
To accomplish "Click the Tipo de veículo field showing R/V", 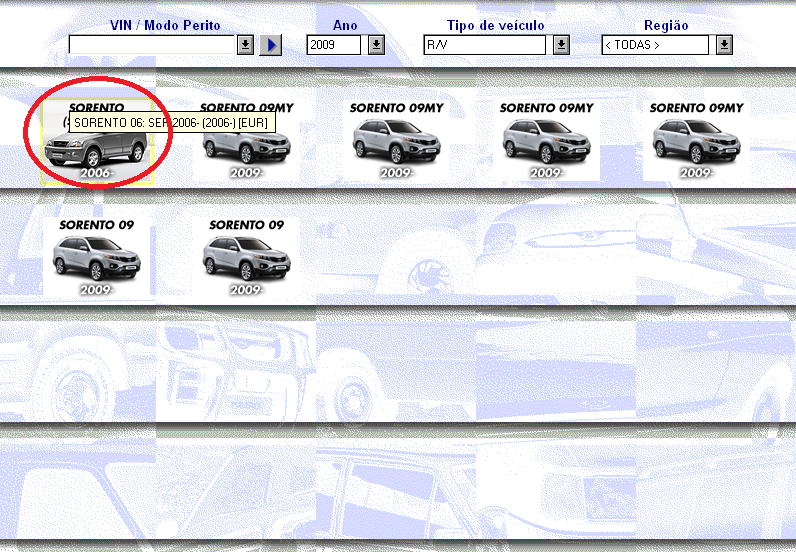I will pos(485,45).
